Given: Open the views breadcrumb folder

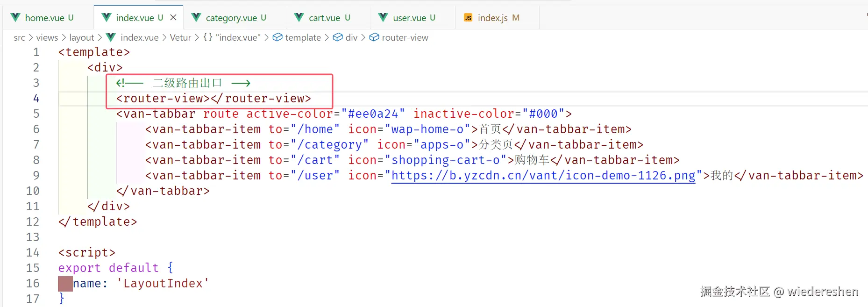Looking at the screenshot, I should tap(47, 37).
